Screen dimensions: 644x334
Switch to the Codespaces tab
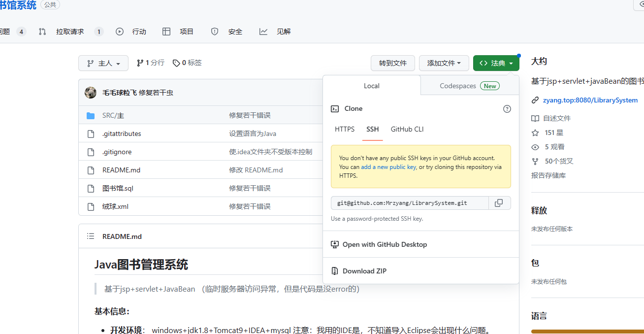click(x=470, y=86)
